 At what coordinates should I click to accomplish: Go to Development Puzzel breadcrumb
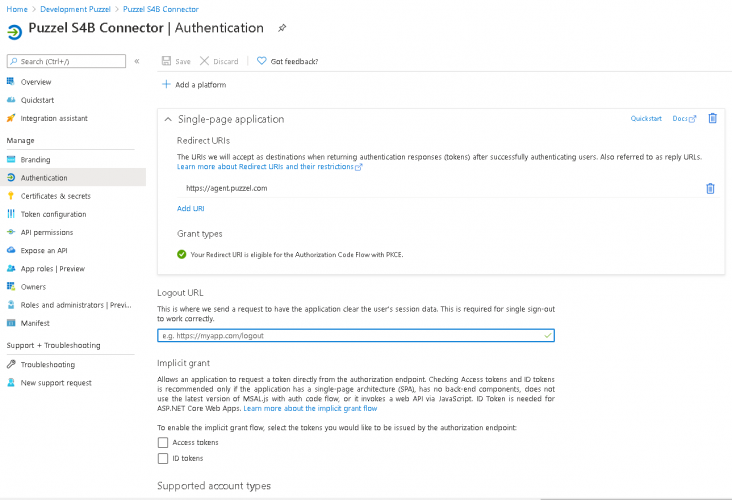point(75,9)
